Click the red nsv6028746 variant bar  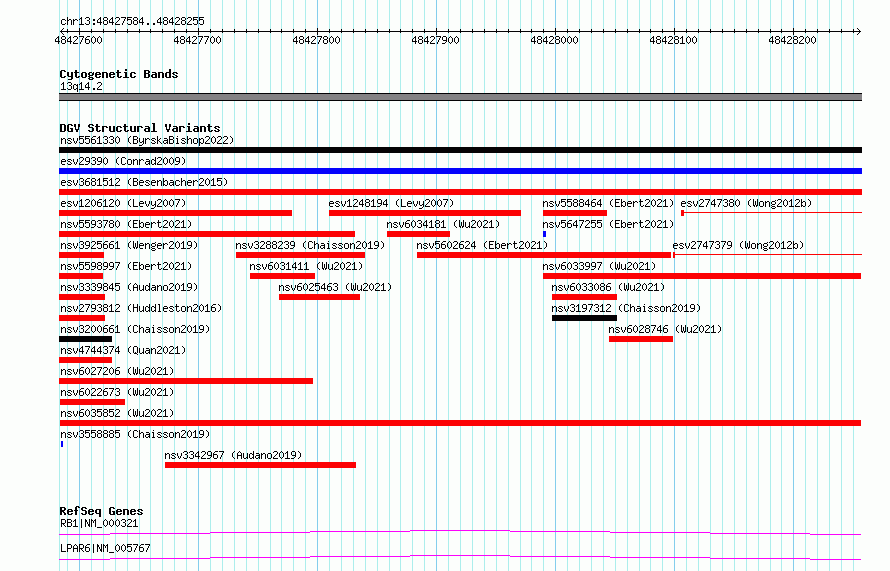pos(641,339)
